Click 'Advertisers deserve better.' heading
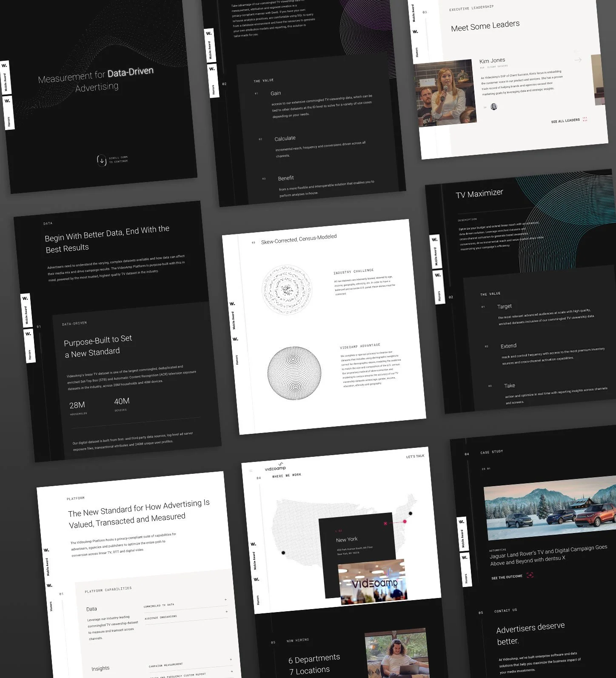 click(530, 633)
